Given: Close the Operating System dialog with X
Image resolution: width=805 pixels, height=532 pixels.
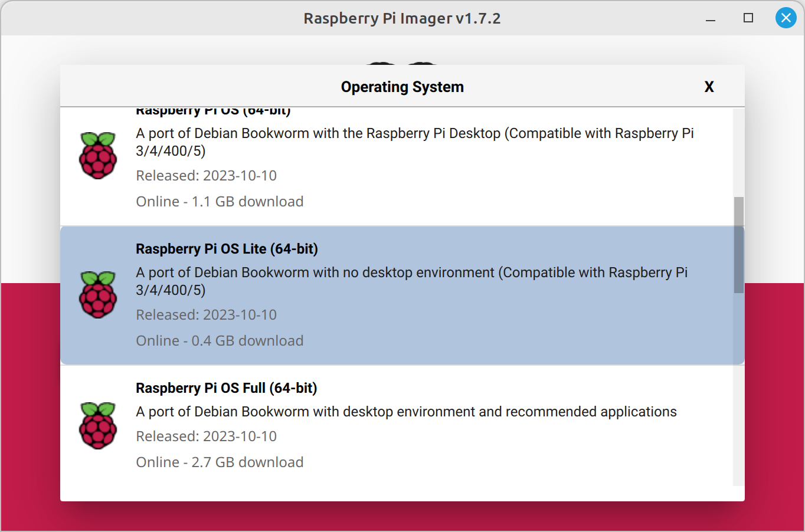Looking at the screenshot, I should [x=709, y=87].
